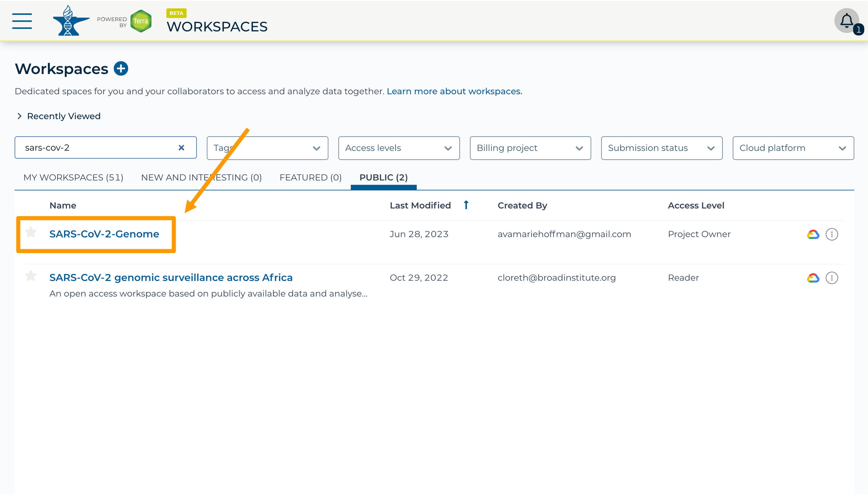Sort by Created By column header
Screen dimensions: 868x494
522,205
